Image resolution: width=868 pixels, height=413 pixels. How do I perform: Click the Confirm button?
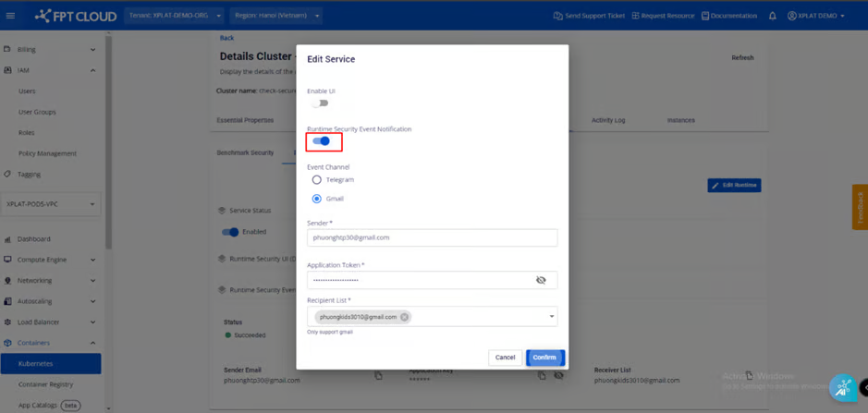[x=544, y=358]
